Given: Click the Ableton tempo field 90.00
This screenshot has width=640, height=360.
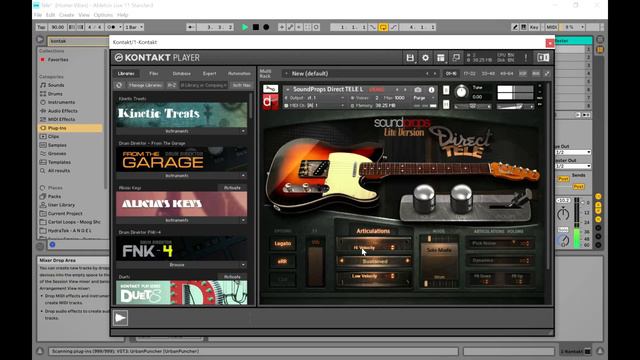Looking at the screenshot, I should click(x=58, y=27).
